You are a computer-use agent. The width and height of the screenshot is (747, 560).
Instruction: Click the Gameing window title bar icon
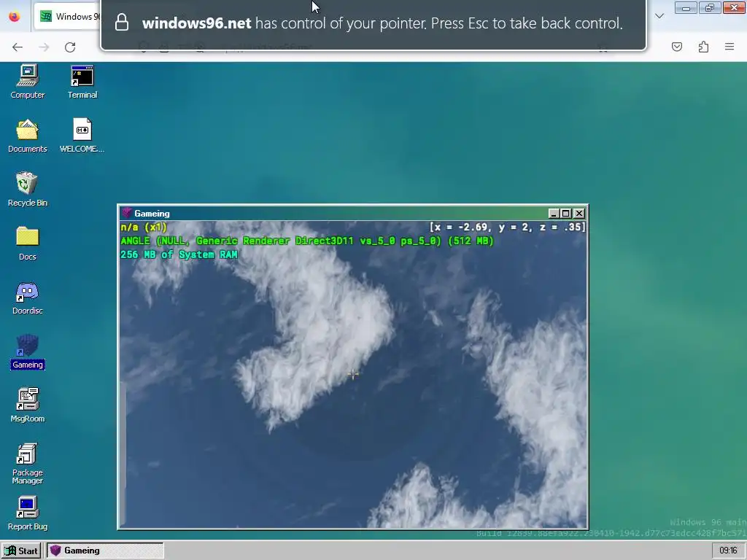(x=127, y=213)
